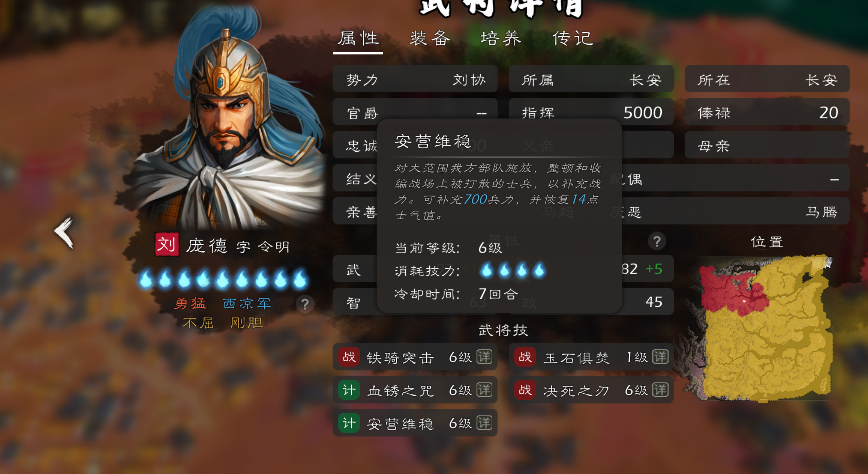This screenshot has height=474, width=868.
Task: Select the 属性 tab
Action: 358,38
